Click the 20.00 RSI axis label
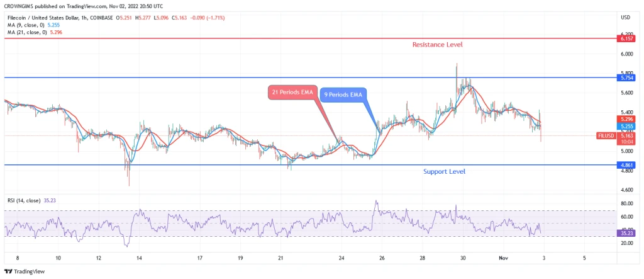The image size is (644, 279). click(626, 243)
